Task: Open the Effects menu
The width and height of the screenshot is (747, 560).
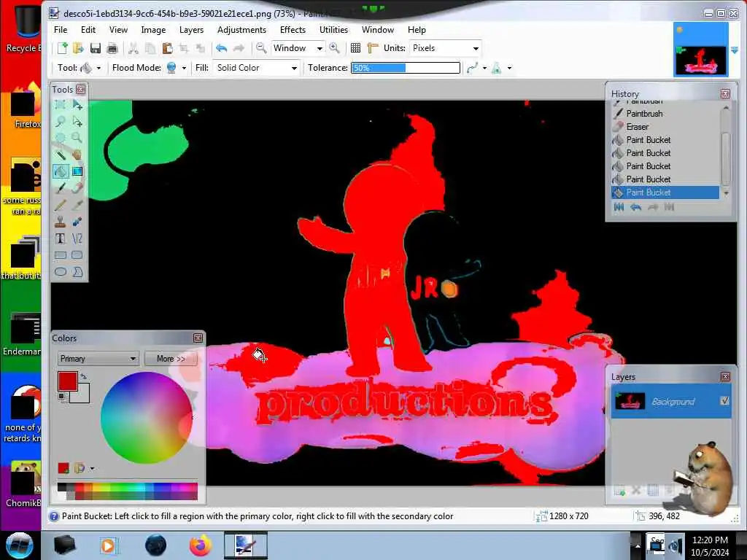Action: pyautogui.click(x=293, y=29)
